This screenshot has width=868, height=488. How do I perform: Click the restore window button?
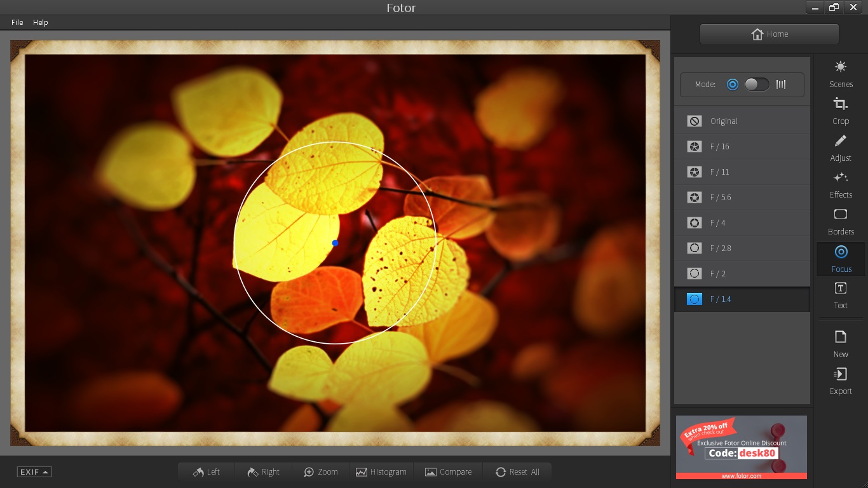click(x=834, y=7)
